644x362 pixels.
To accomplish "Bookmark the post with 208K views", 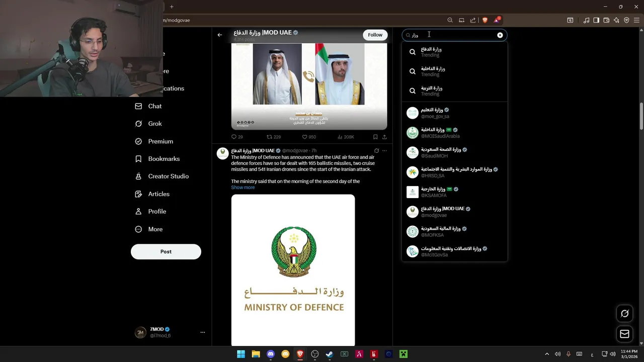I will [375, 137].
